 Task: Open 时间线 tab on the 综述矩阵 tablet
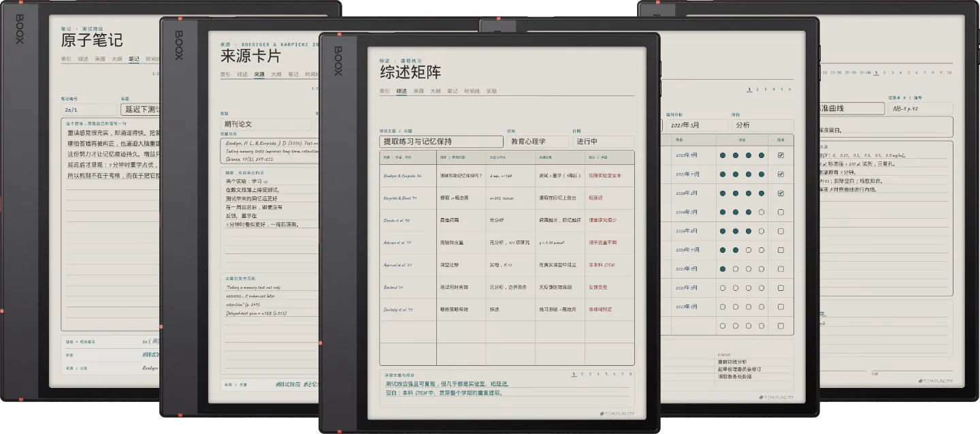472,91
